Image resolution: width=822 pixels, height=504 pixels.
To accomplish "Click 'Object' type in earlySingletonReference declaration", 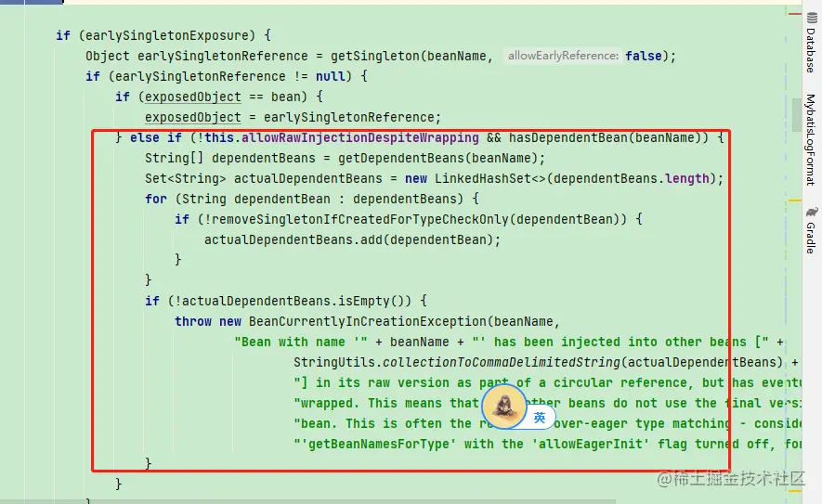I will pos(108,56).
